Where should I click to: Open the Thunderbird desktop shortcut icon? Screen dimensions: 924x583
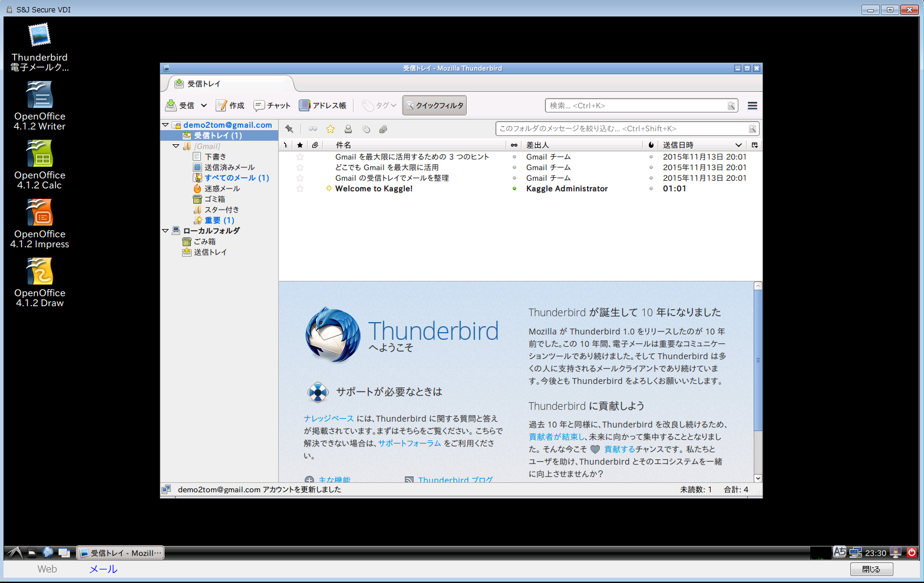(x=39, y=47)
